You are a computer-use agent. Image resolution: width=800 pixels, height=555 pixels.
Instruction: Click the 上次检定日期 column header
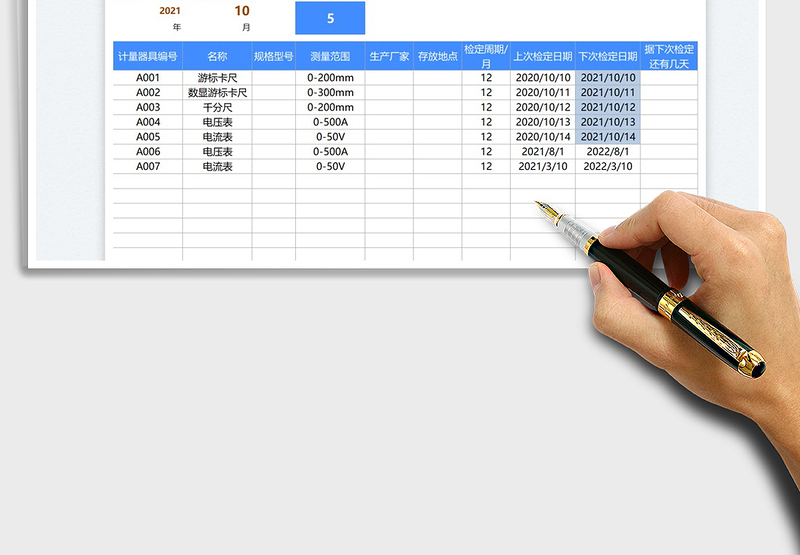tap(542, 57)
